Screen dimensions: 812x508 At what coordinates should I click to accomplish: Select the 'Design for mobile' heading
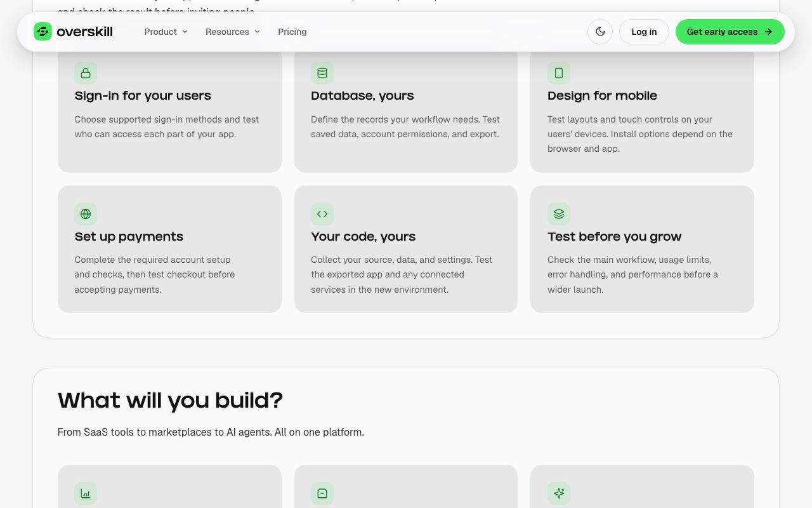pos(602,96)
